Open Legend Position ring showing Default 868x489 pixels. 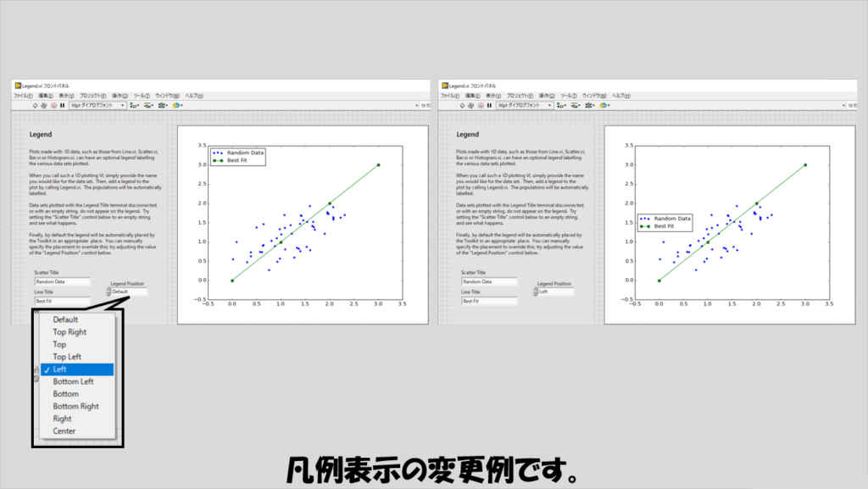pyautogui.click(x=127, y=292)
